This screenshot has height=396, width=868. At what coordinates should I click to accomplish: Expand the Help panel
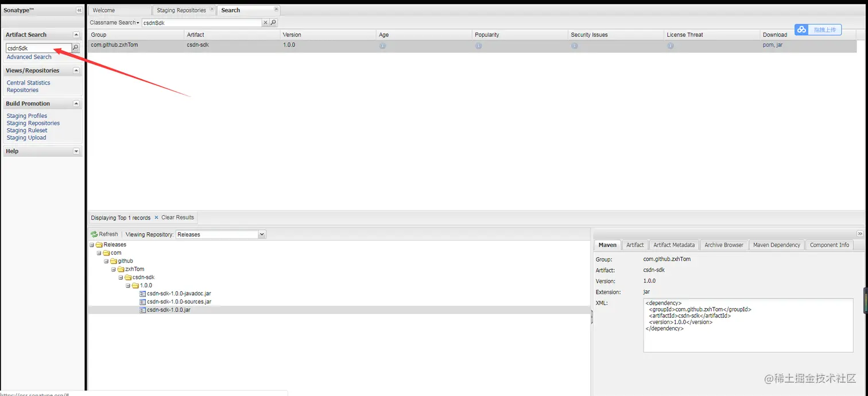[76, 152]
